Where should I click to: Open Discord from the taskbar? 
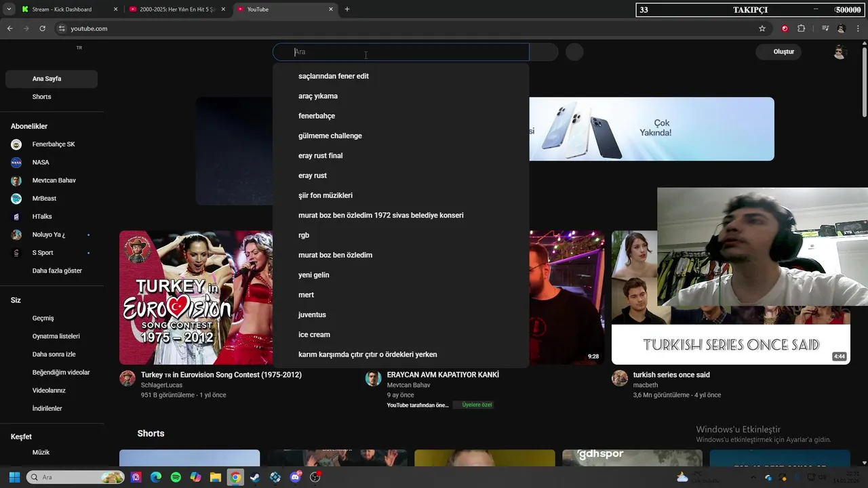pos(295,477)
